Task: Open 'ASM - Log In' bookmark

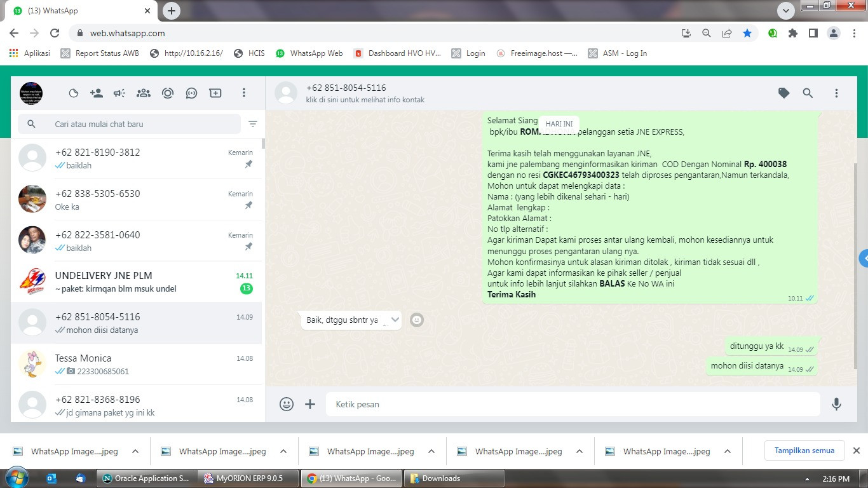Action: click(618, 53)
